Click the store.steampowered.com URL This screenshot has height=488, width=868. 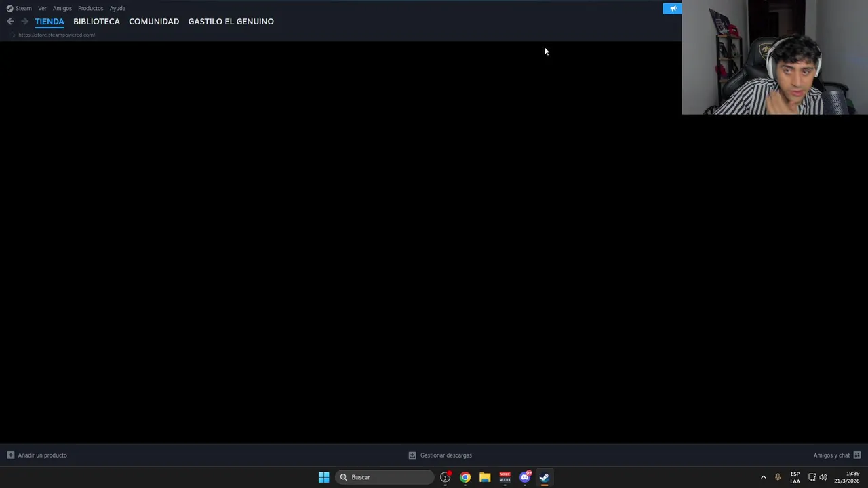[x=57, y=35]
